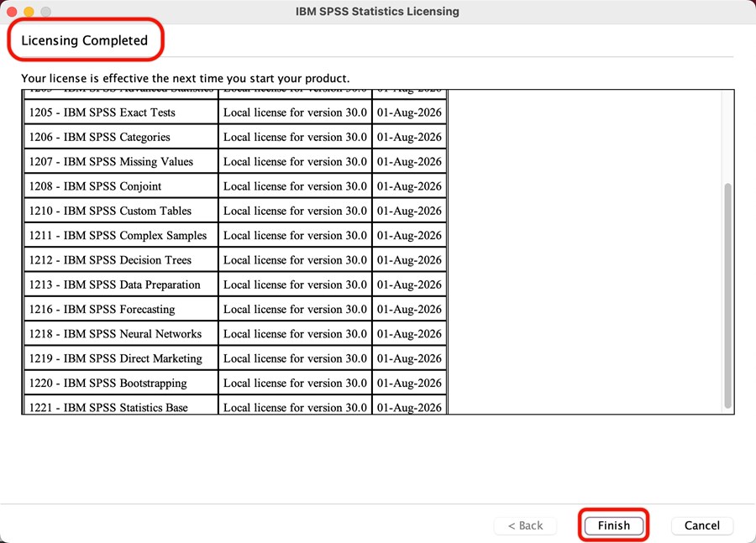
Task: Select the 01-Aug-2026 expiry for Direct Marketing
Action: 409,358
